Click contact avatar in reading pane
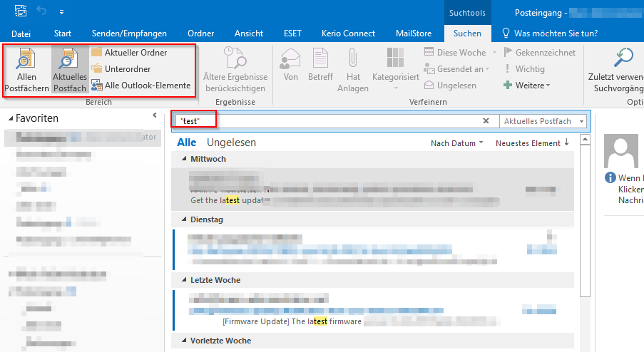Screen dimensions: 644x352 pos(620,151)
